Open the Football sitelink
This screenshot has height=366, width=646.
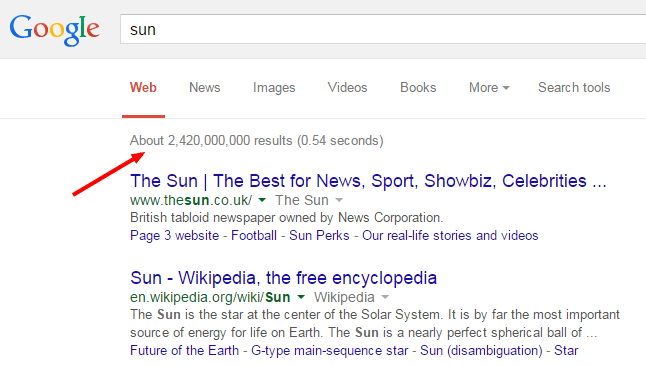click(x=254, y=235)
